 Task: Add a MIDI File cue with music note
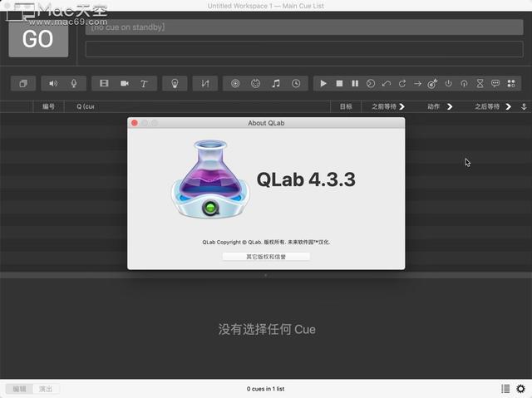(x=276, y=83)
